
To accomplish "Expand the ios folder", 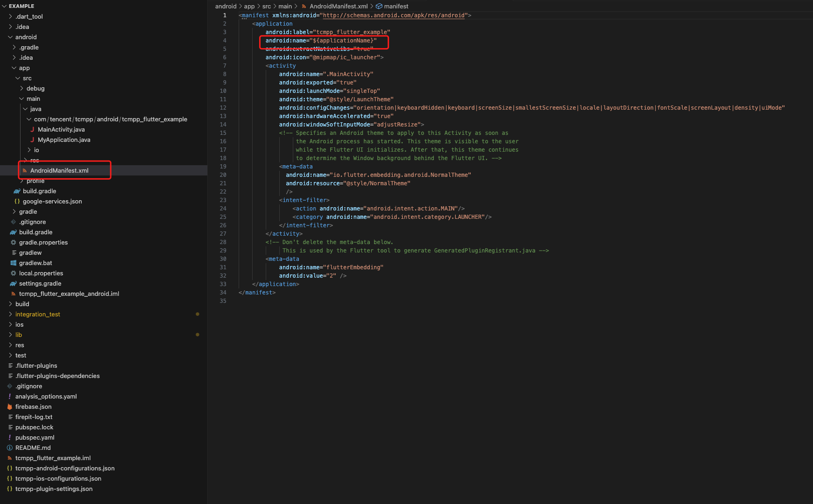I will point(10,324).
